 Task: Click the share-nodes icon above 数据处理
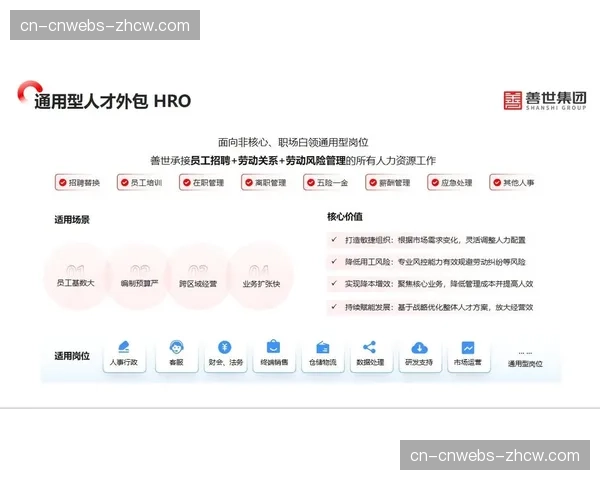(x=370, y=347)
